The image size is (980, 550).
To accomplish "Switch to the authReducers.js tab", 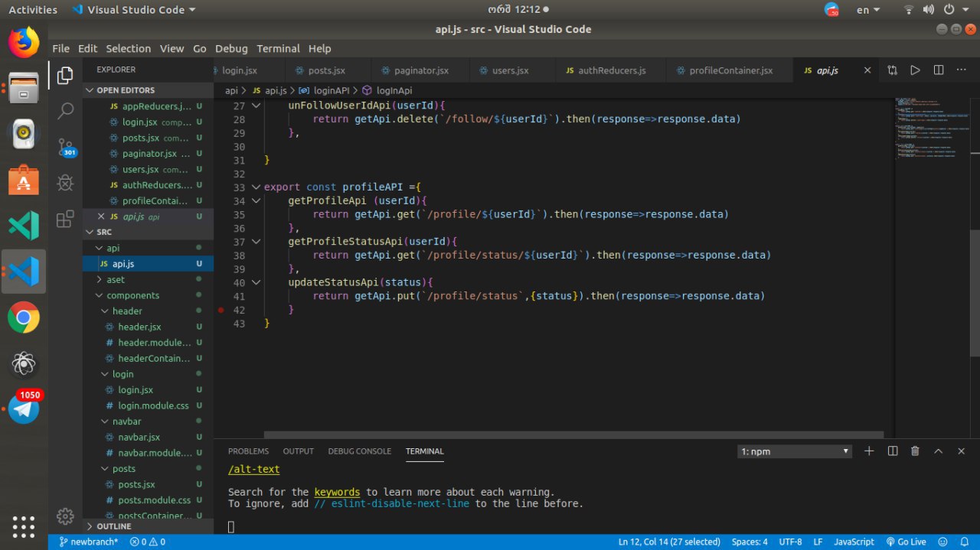I will pos(611,70).
